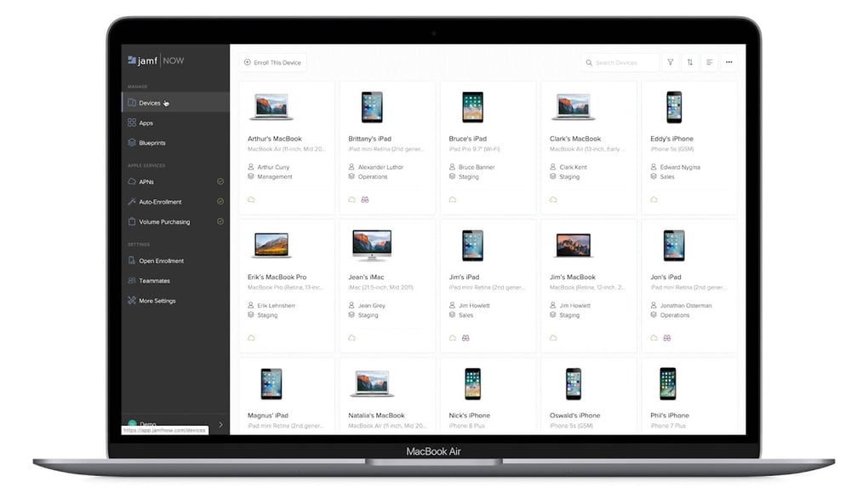868x488 pixels.
Task: Open the Devices section in sidebar
Action: tap(175, 102)
